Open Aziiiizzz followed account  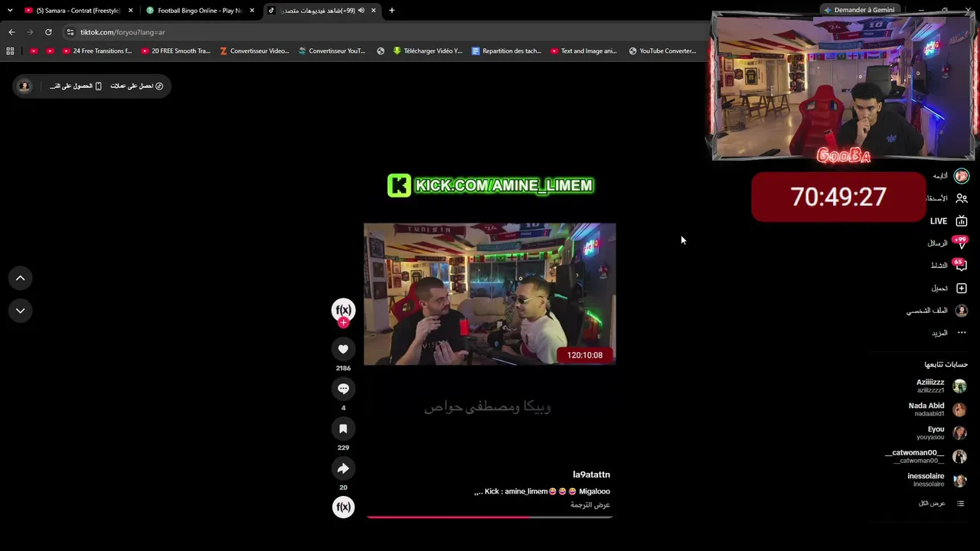point(941,386)
